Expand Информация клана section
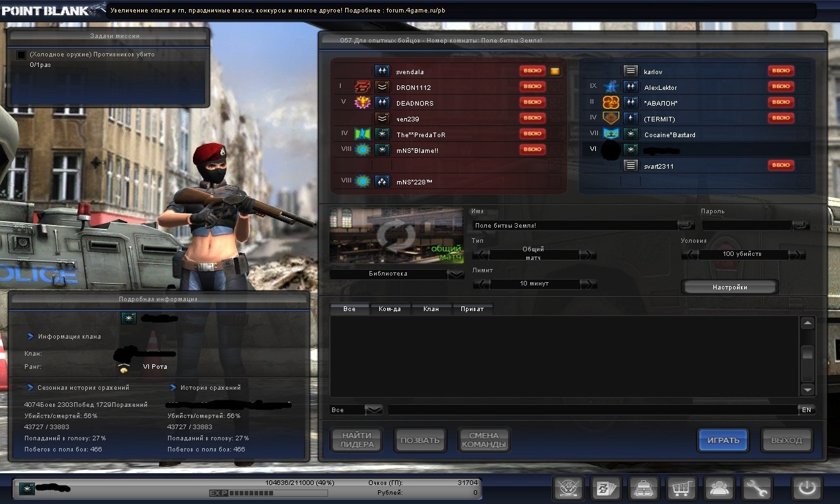Viewport: 840px width, 504px height. (x=31, y=337)
